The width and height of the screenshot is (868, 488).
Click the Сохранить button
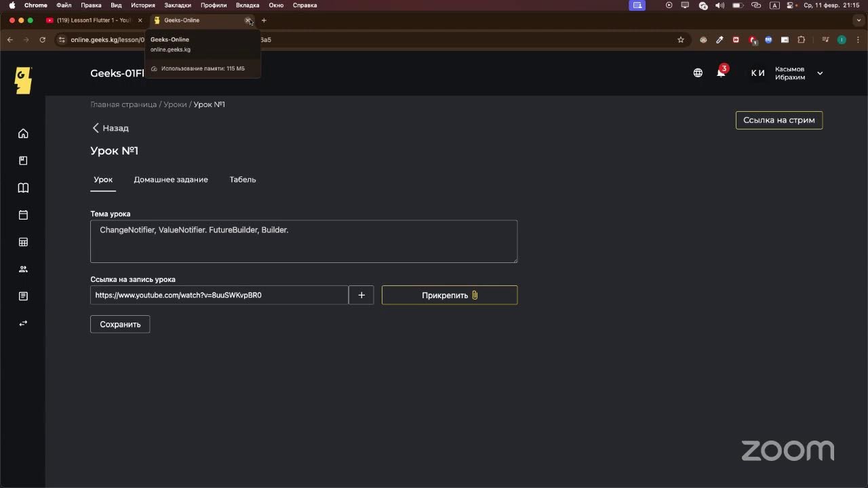pos(120,324)
